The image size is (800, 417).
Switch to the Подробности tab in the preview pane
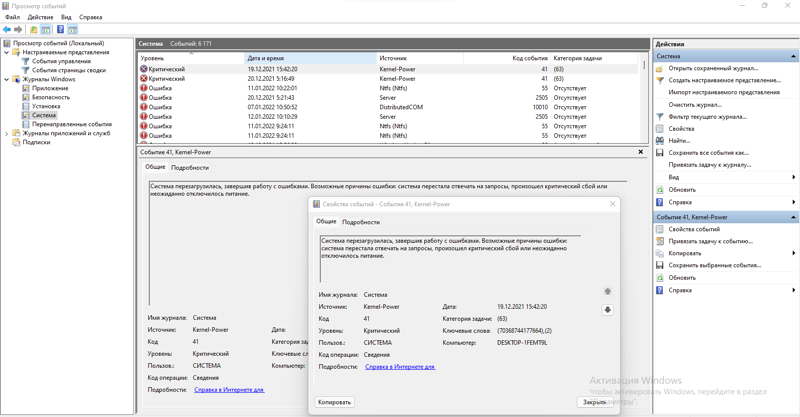[190, 167]
